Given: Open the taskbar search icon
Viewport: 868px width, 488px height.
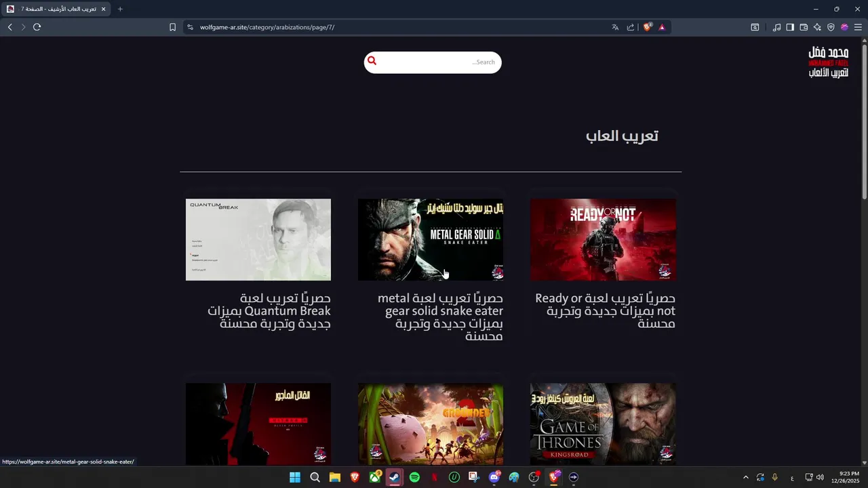Looking at the screenshot, I should tap(315, 477).
